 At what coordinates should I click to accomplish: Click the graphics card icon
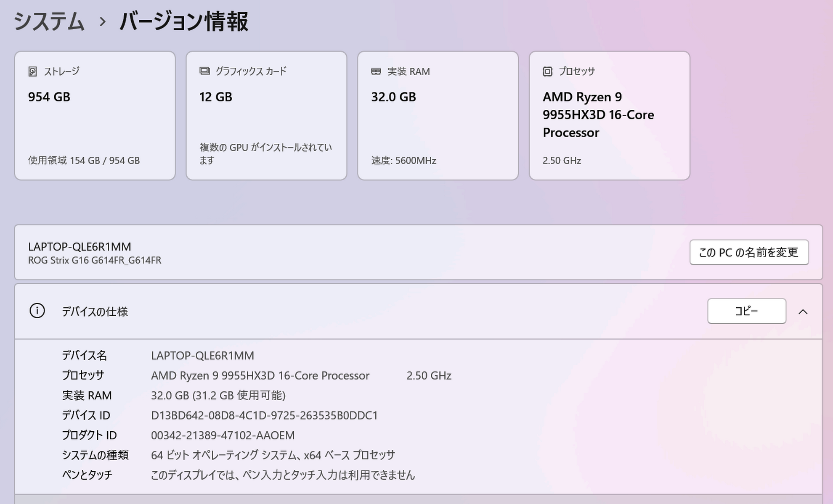(204, 71)
